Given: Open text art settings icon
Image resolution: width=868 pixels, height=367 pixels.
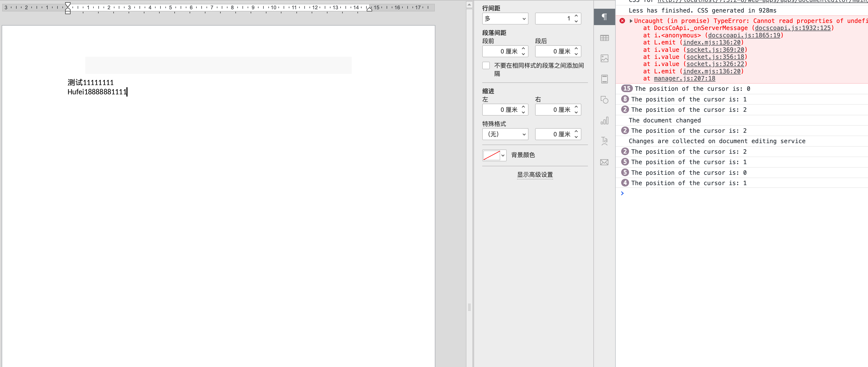Looking at the screenshot, I should [x=604, y=141].
